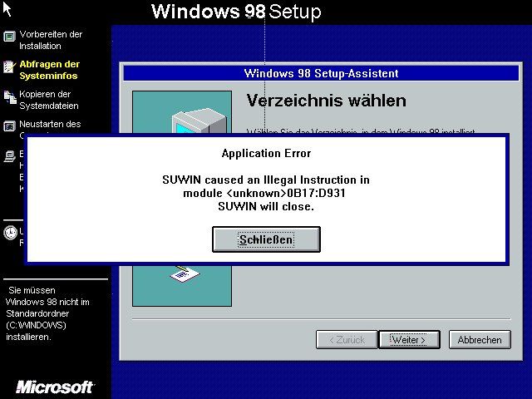Image resolution: width=532 pixels, height=399 pixels.
Task: Click the Weiter button
Action: pos(408,340)
